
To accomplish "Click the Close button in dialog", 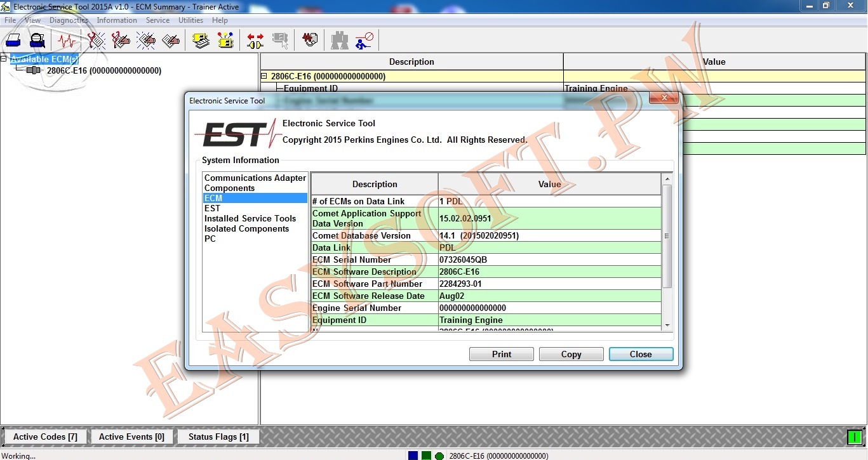I will tap(641, 354).
